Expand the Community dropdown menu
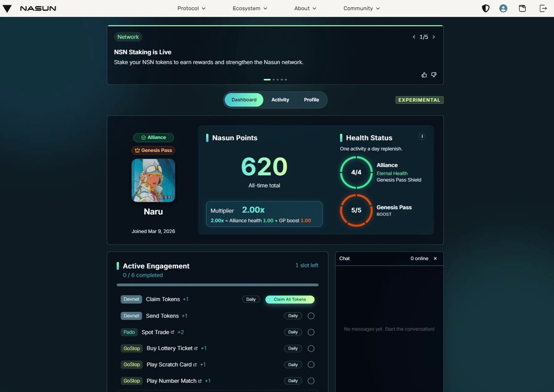This screenshot has height=392, width=554. point(362,8)
